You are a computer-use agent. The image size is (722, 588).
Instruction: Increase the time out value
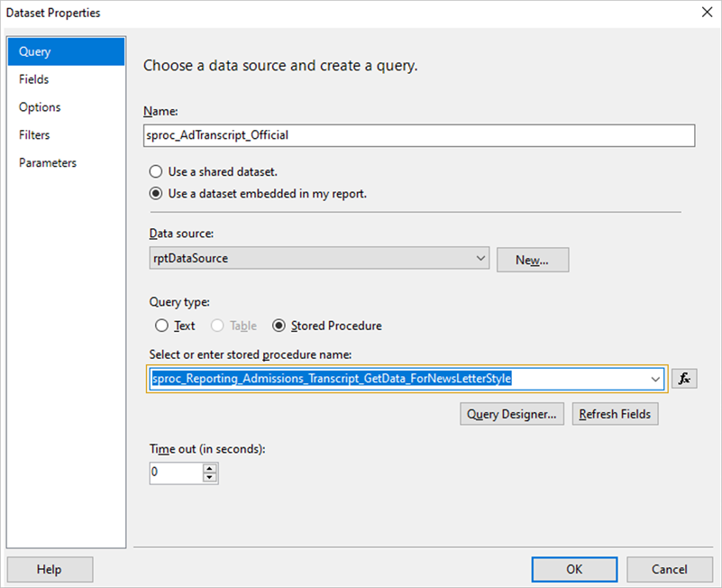pyautogui.click(x=210, y=468)
